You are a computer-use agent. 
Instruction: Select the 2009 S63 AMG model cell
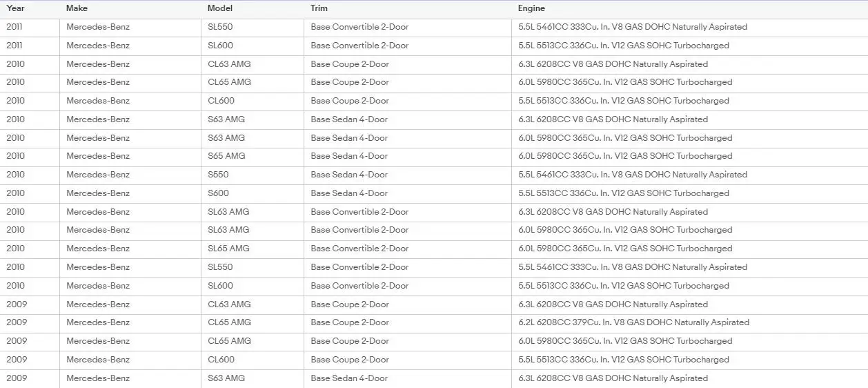click(253, 379)
